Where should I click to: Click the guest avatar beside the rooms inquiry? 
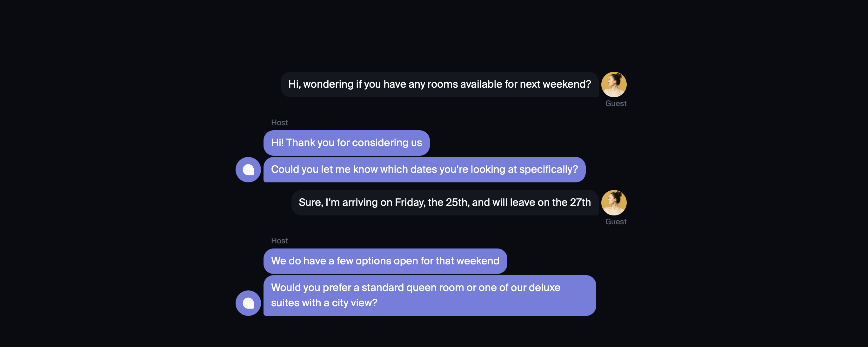[614, 84]
